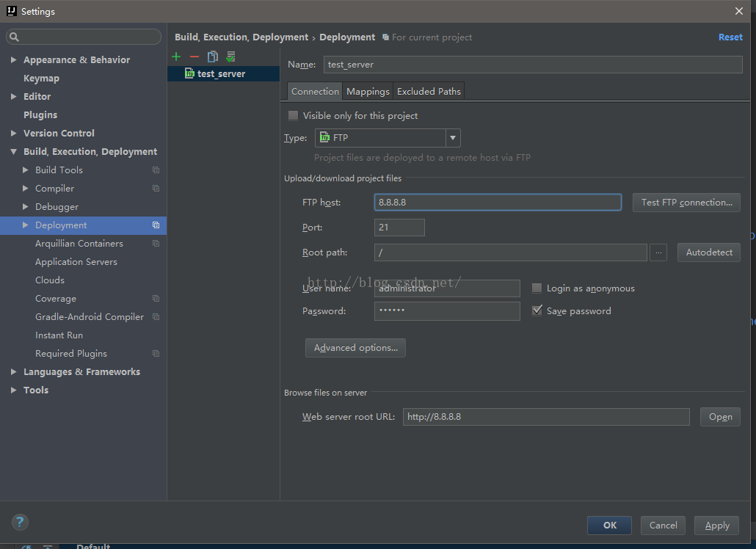Copy the selected server configuration icon
Image resolution: width=756 pixels, height=549 pixels.
(213, 57)
